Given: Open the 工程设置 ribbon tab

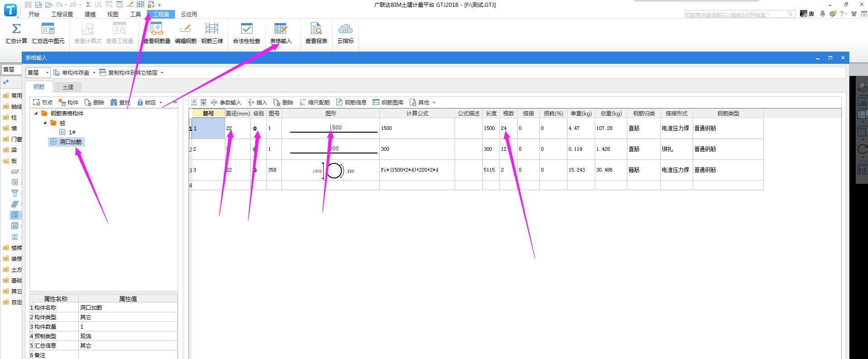Looking at the screenshot, I should click(62, 14).
